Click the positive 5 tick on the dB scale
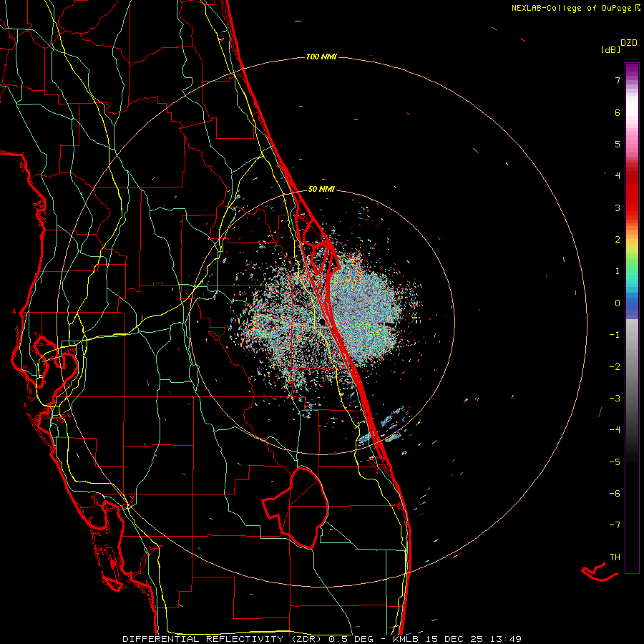The width and height of the screenshot is (644, 644). click(618, 144)
